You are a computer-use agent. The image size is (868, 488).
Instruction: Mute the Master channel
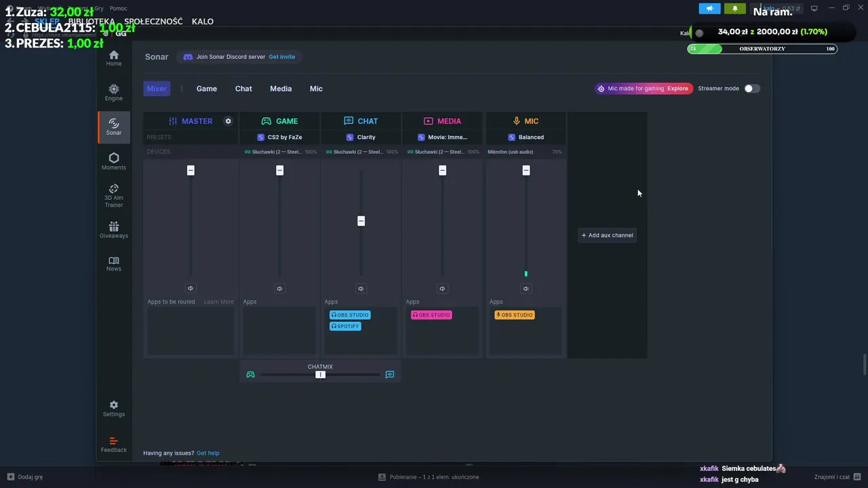[191, 289]
